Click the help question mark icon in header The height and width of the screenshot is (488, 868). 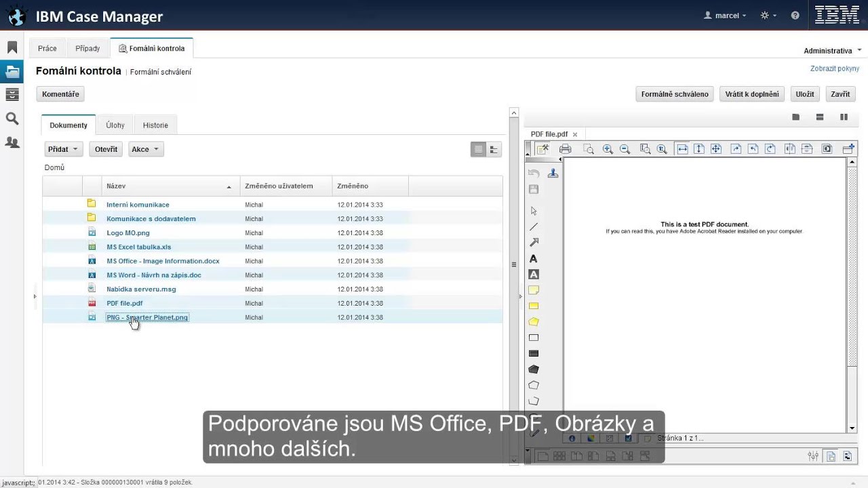(795, 16)
